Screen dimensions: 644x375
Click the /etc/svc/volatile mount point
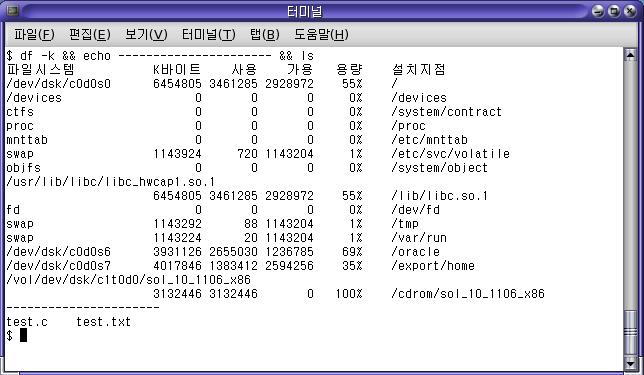click(x=450, y=154)
